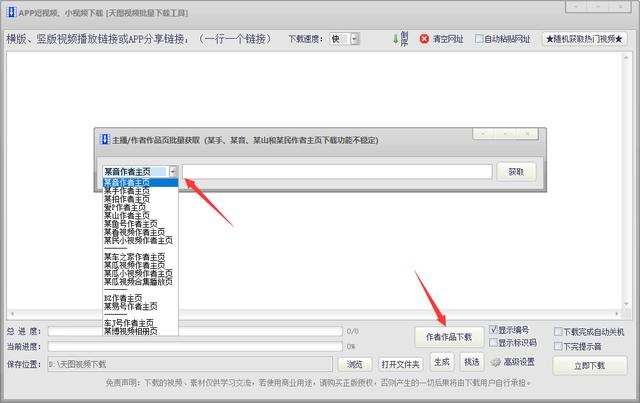Open 高级设置 gear settings

[494, 362]
